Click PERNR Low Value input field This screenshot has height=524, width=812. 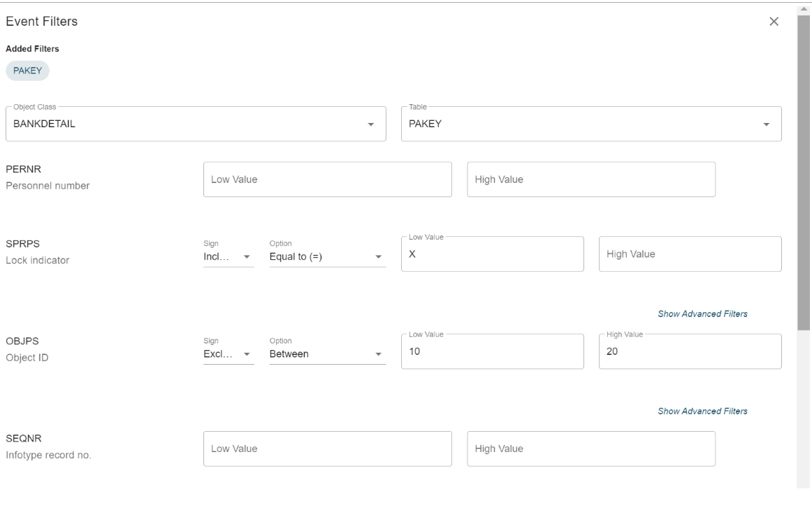(x=327, y=180)
